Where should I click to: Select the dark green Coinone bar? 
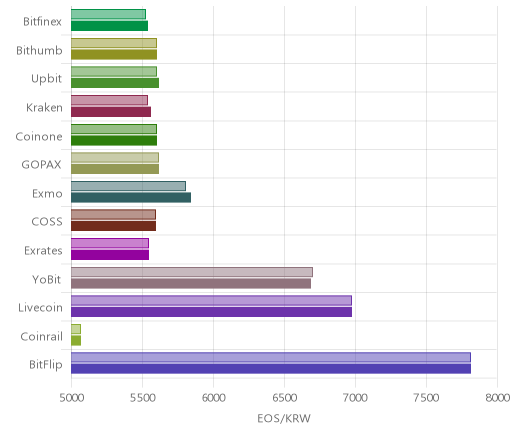point(114,141)
